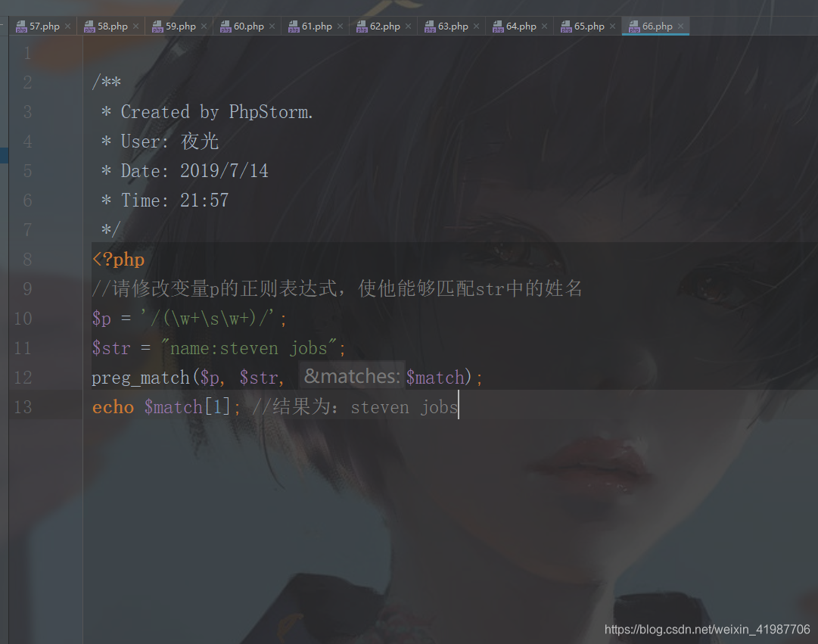818x644 pixels.
Task: Close the 65.php tab
Action: click(612, 26)
